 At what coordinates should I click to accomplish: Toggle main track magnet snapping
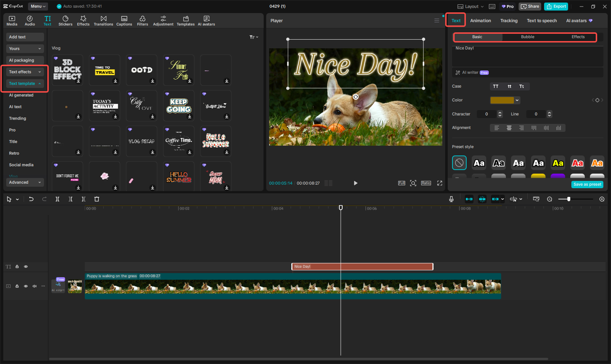pos(469,199)
